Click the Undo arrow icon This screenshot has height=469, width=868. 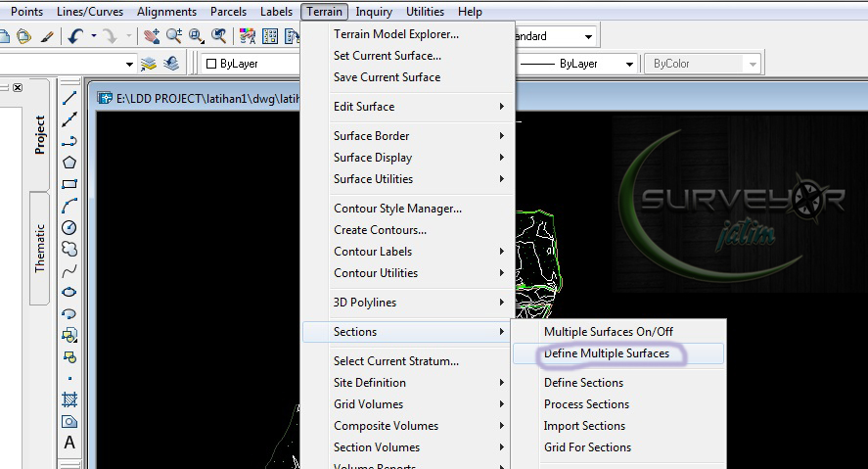pos(75,36)
